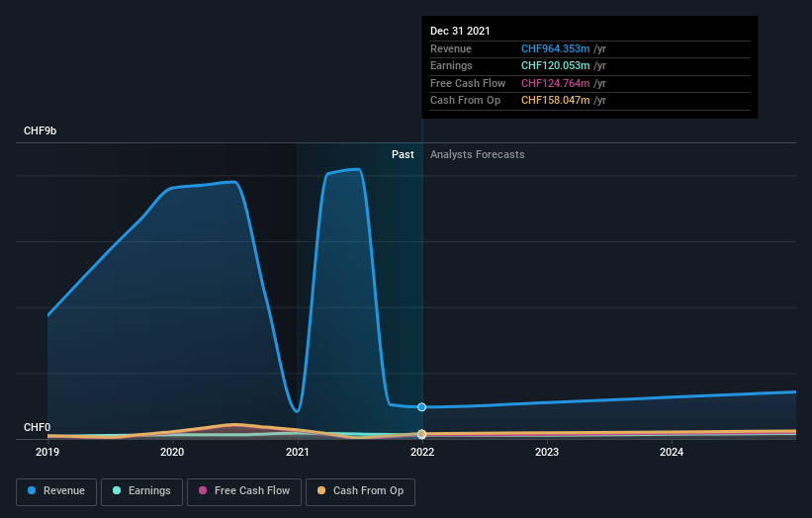Click the Earnings row label in tooltip
The width and height of the screenshot is (812, 518).
click(451, 65)
